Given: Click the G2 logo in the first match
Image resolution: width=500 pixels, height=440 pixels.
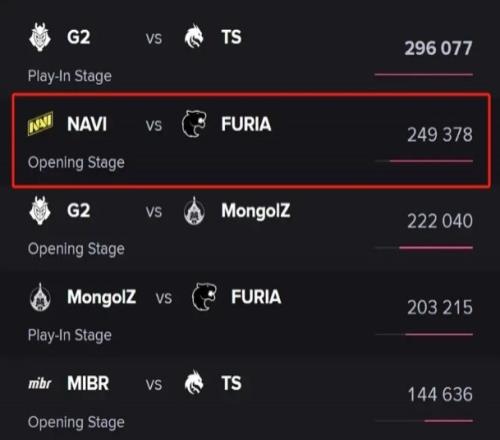Looking at the screenshot, I should (40, 37).
